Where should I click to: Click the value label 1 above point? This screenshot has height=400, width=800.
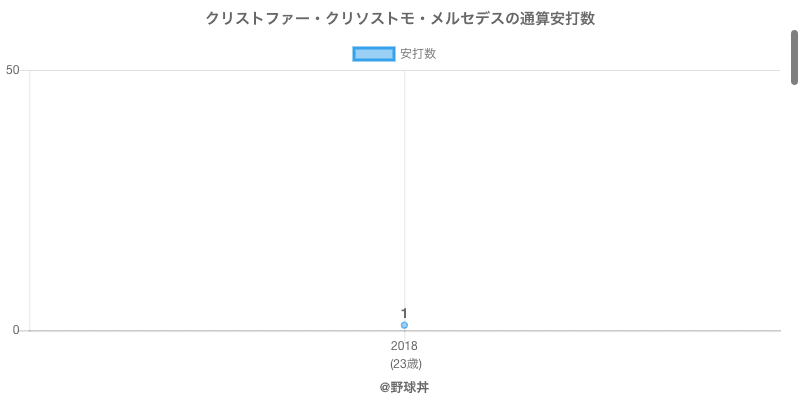tap(404, 313)
